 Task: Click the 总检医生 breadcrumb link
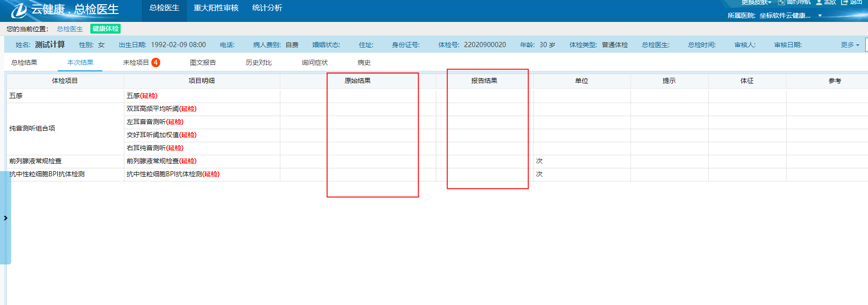(x=70, y=29)
